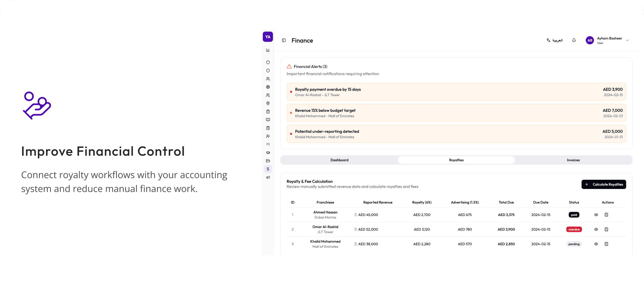Click the paid status badge
Viewport: 644px width, 285px height.
(574, 215)
